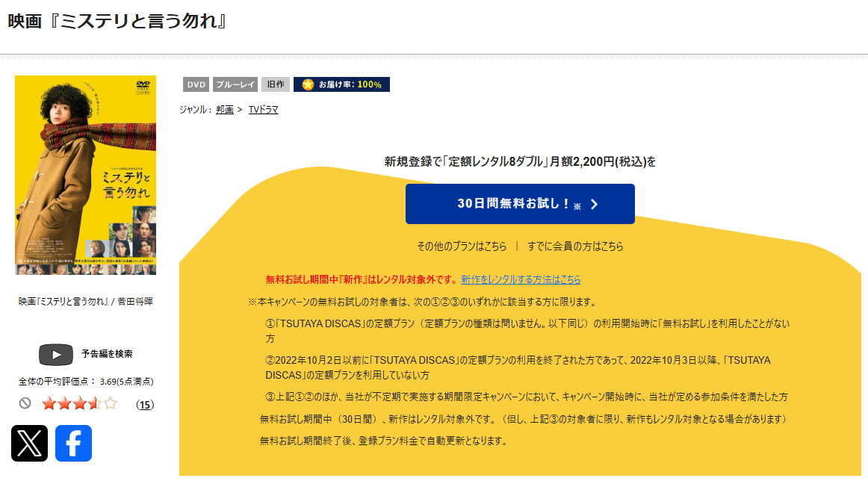Open the TVドラマ genre breadcrumb
Screen dimensions: 868x487
point(263,109)
